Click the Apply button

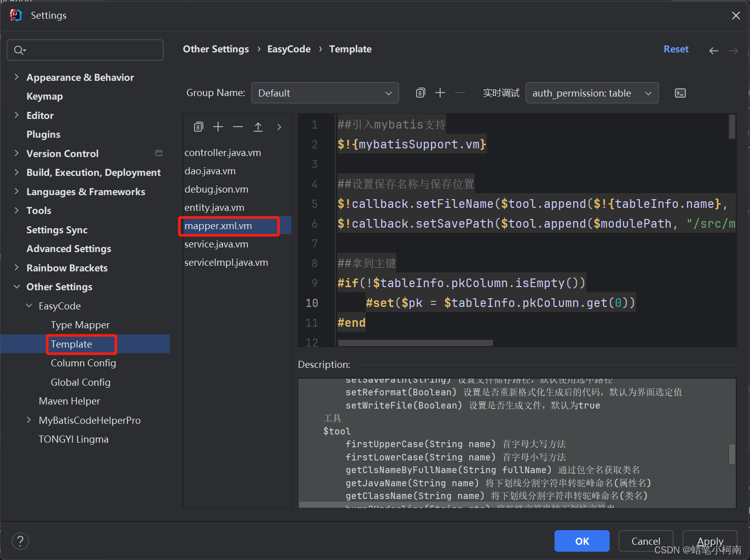(710, 541)
